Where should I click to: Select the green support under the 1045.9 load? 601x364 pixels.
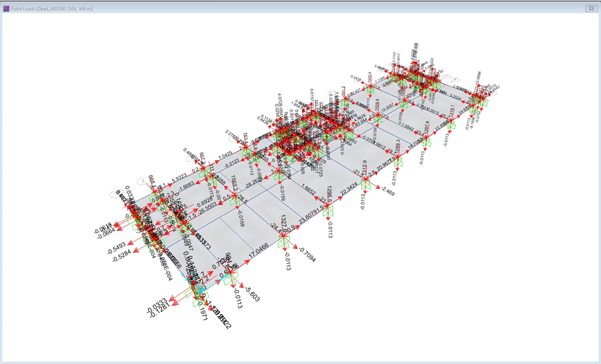370,91
